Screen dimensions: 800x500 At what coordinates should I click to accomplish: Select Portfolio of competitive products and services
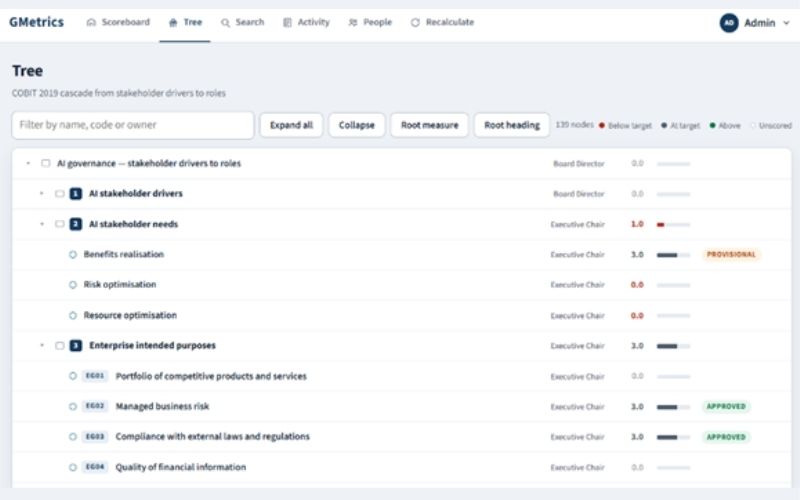[211, 376]
